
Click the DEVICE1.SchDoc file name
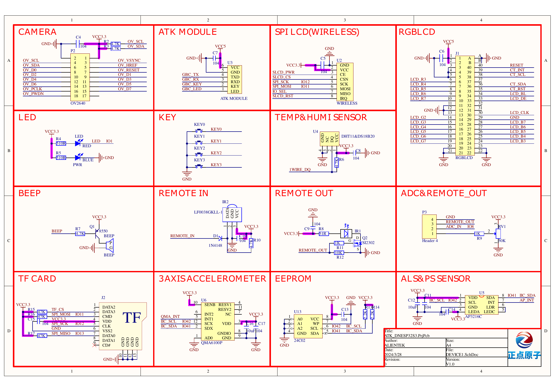[462, 355]
